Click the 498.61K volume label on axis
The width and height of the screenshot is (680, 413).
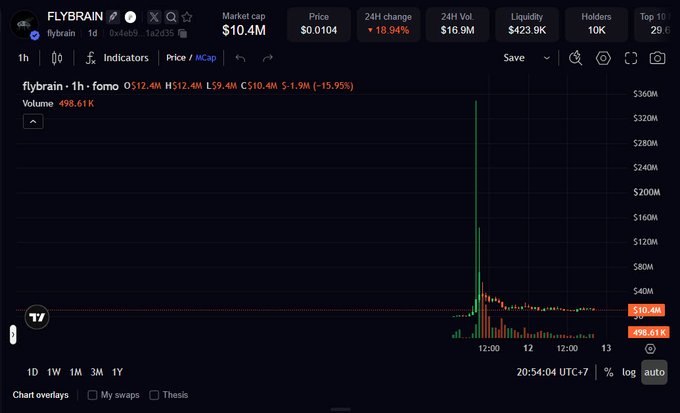pos(649,332)
